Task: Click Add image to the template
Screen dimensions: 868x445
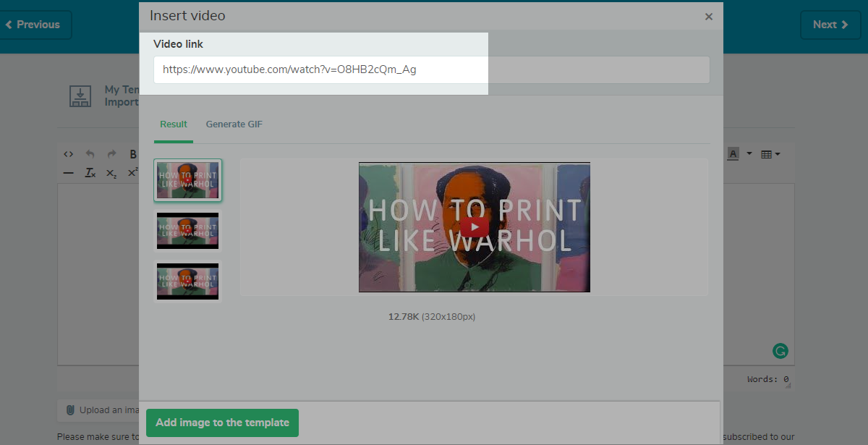Action: [x=222, y=423]
